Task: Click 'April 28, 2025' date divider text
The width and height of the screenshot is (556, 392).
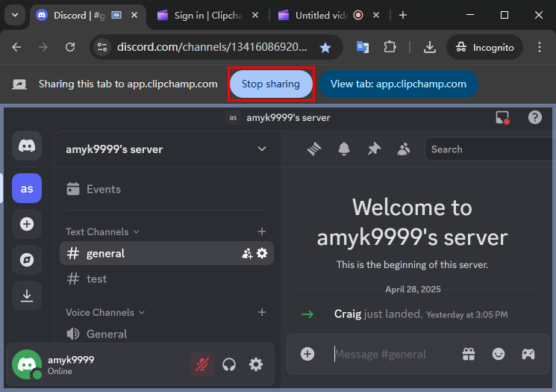Action: 413,290
